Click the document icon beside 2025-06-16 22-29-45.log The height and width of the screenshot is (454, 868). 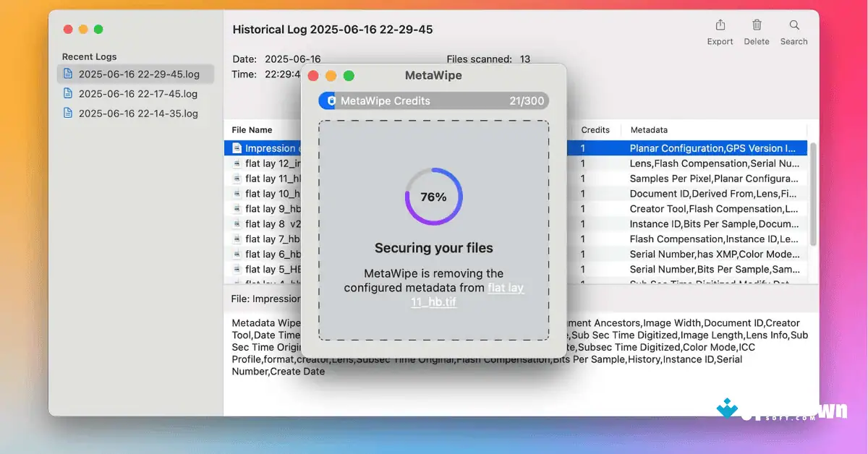pos(69,74)
